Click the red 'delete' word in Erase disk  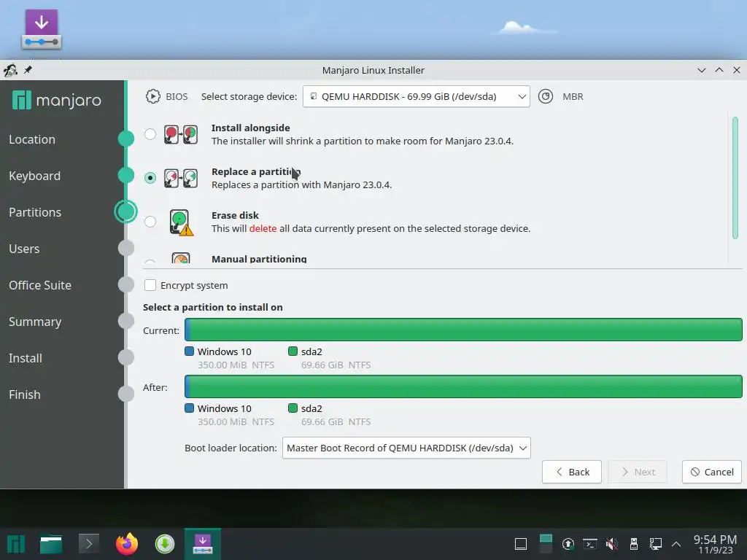click(263, 228)
